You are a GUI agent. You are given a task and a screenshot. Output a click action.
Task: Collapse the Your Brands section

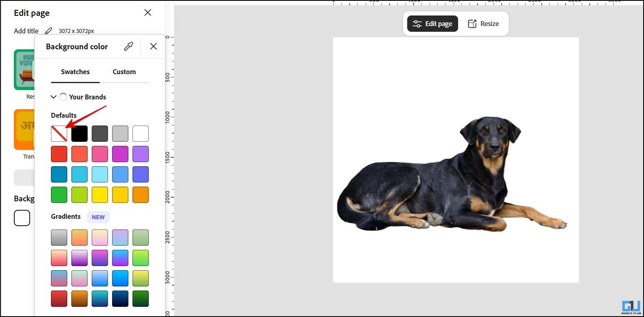[53, 97]
